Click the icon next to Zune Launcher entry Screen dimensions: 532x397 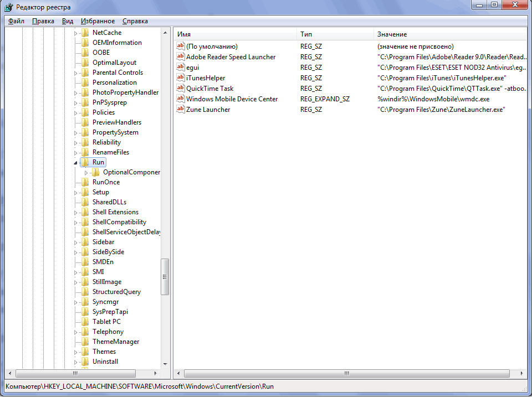tap(180, 110)
